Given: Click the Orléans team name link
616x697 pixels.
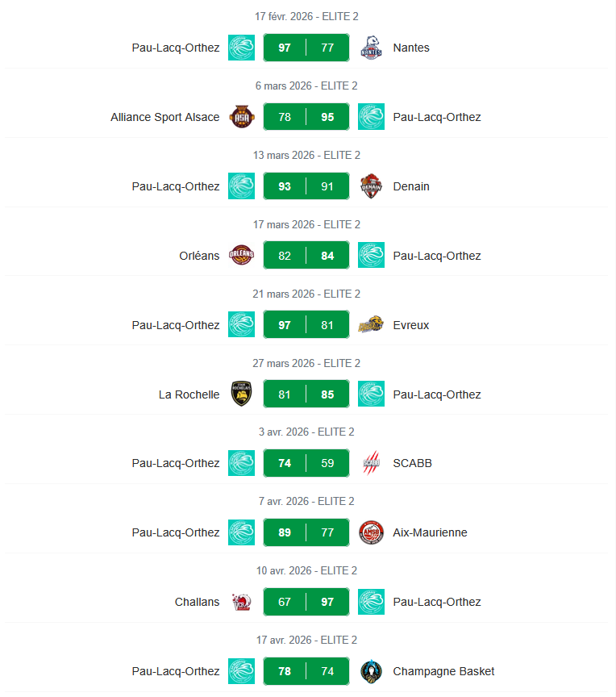Looking at the screenshot, I should pos(199,256).
